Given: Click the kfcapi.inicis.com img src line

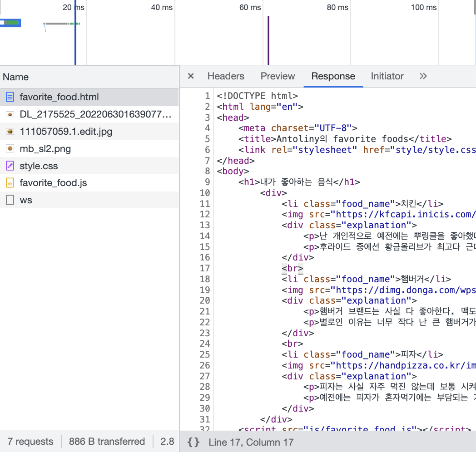Looking at the screenshot, I should pyautogui.click(x=378, y=215).
